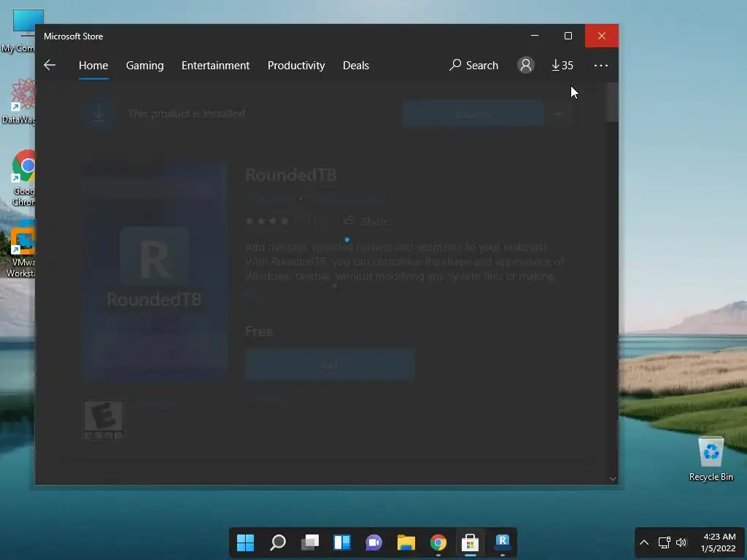Open more options next to Launch
Viewport: 747px width, 560px height.
click(x=560, y=114)
